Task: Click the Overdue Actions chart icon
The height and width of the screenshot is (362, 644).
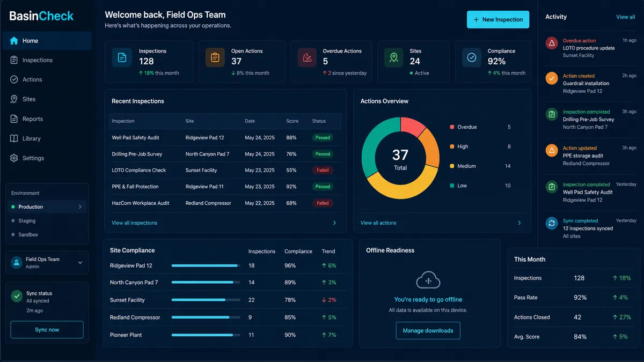Action: point(308,57)
